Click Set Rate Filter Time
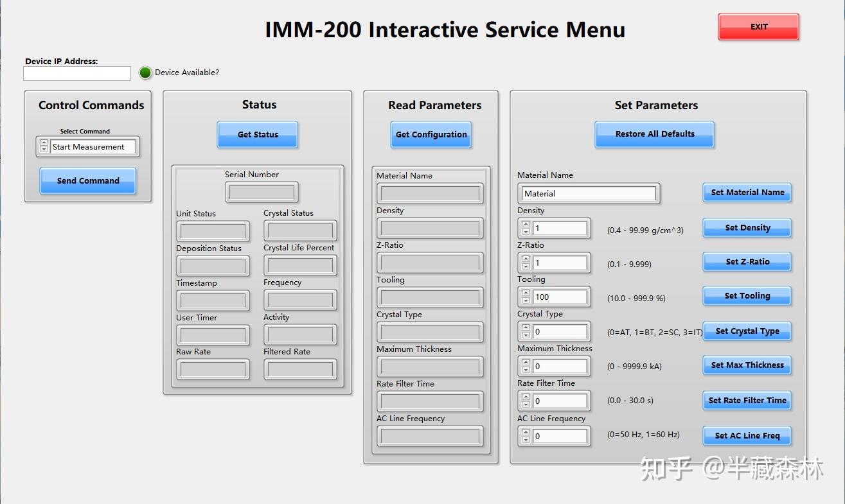This screenshot has height=504, width=845. (x=747, y=400)
